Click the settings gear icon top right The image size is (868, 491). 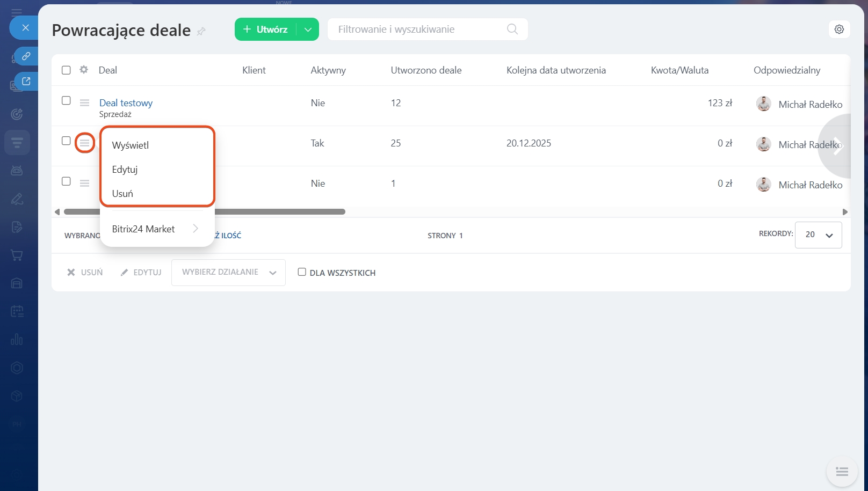pos(839,30)
